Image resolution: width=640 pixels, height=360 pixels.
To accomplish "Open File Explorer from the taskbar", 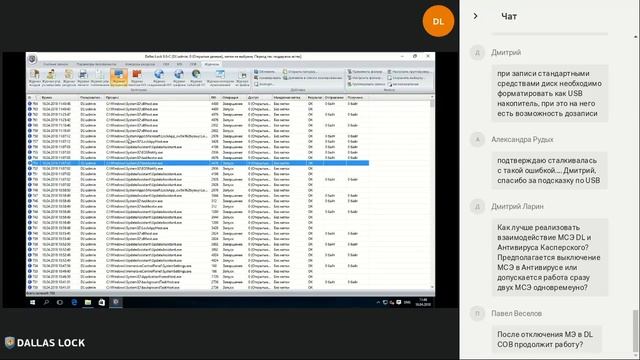I will pyautogui.click(x=88, y=302).
